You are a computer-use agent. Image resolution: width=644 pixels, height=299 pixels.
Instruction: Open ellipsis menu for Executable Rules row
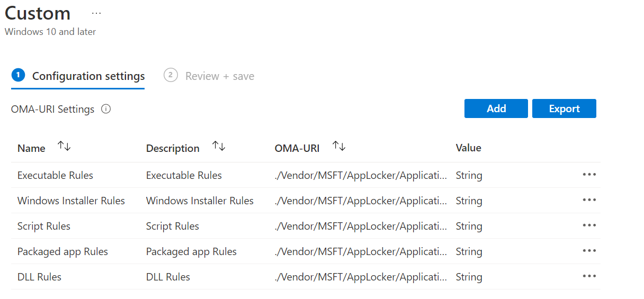589,175
